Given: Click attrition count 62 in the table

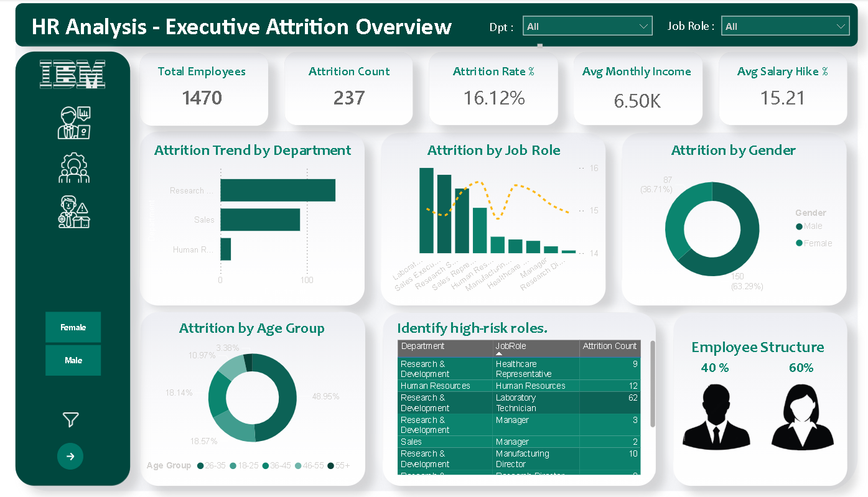Looking at the screenshot, I should (x=633, y=398).
